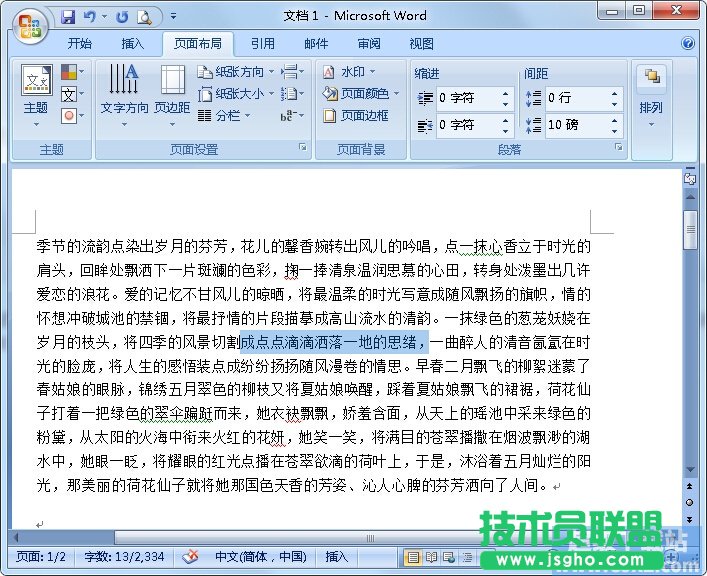Toggle Insert (插入) mode in status bar
This screenshot has width=707, height=576.
coord(337,557)
